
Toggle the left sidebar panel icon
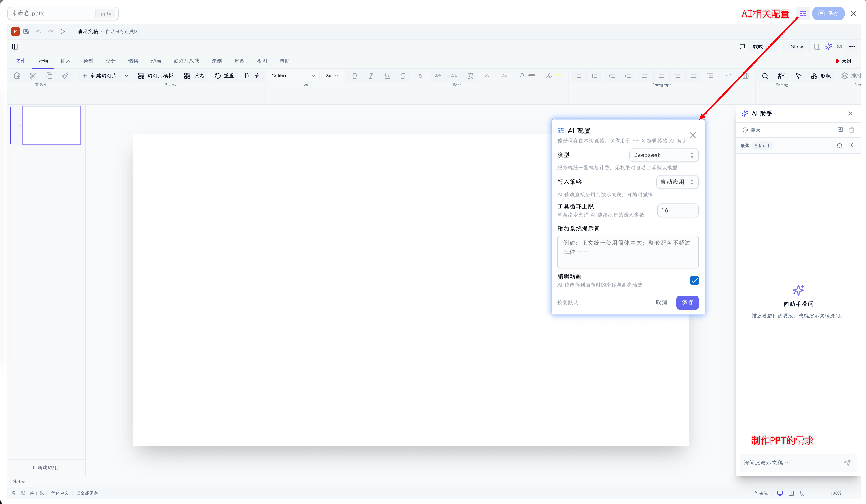click(15, 47)
